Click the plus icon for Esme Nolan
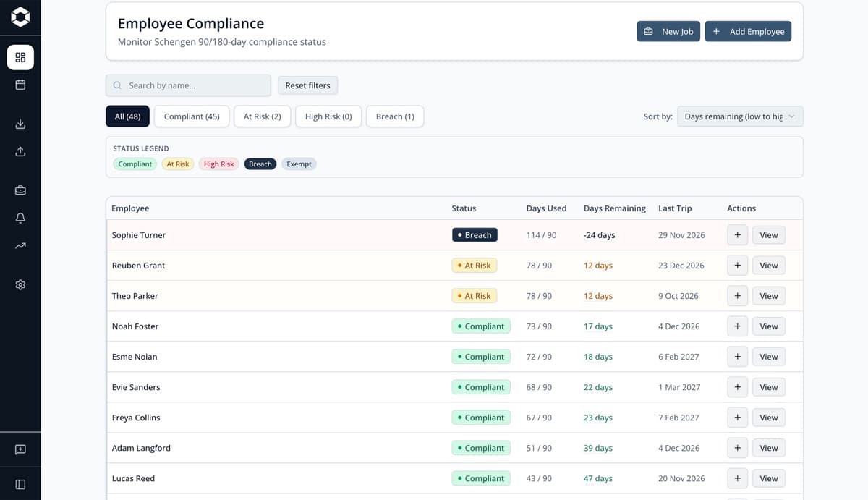 pos(737,357)
